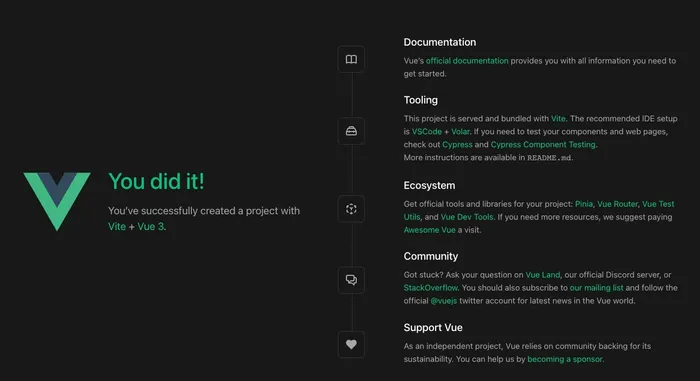Open the Pinia link
This screenshot has height=381, width=700.
tap(584, 204)
